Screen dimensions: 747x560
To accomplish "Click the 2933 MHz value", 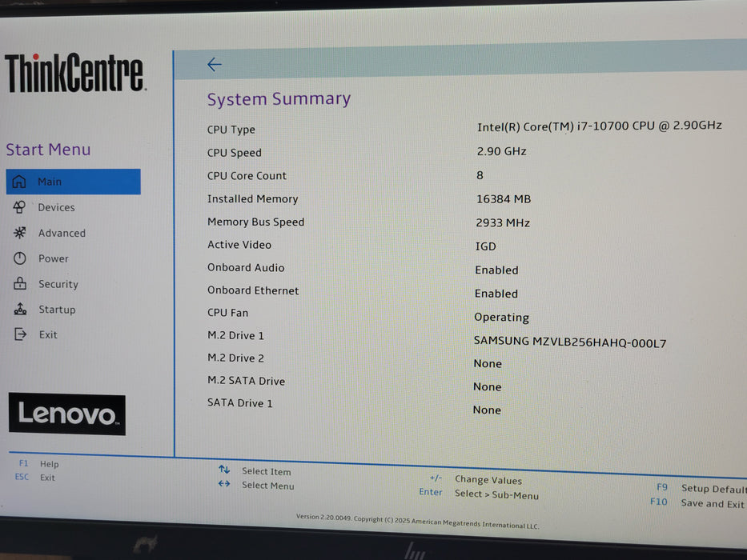I will click(x=503, y=223).
